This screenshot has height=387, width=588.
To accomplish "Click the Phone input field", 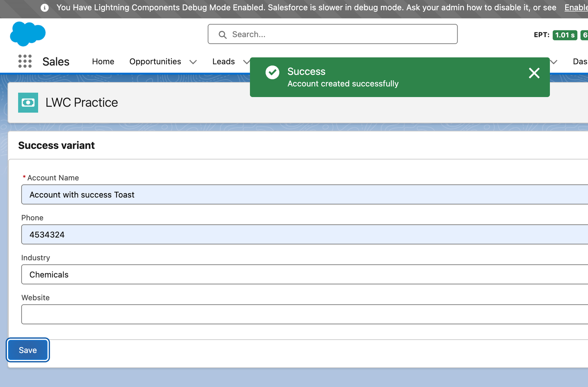I will (305, 235).
